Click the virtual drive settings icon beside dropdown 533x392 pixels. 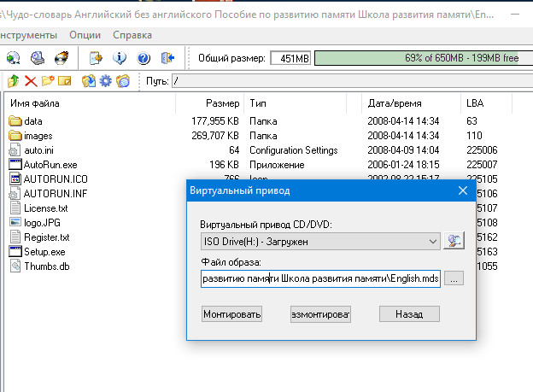click(454, 241)
